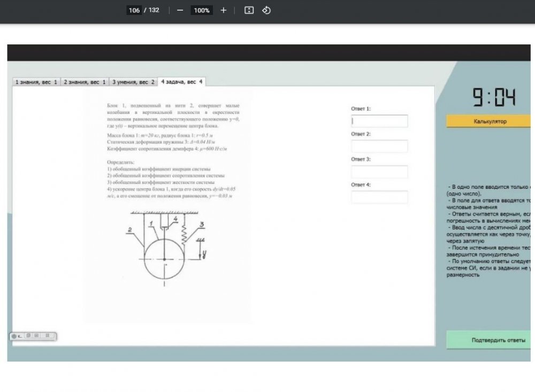Click the 'Ответ 2:' label
The width and height of the screenshot is (535, 392).
(x=361, y=134)
